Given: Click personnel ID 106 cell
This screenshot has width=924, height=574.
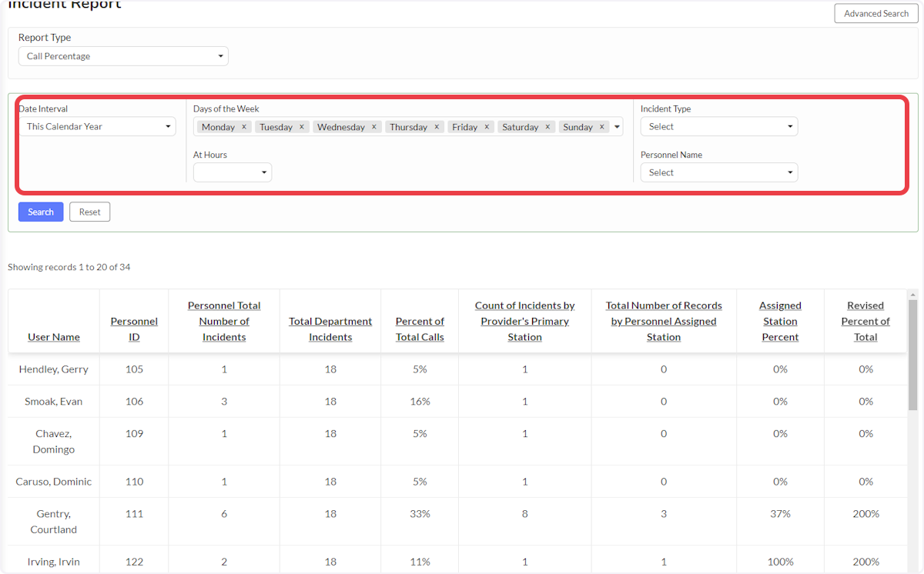Looking at the screenshot, I should tap(134, 402).
